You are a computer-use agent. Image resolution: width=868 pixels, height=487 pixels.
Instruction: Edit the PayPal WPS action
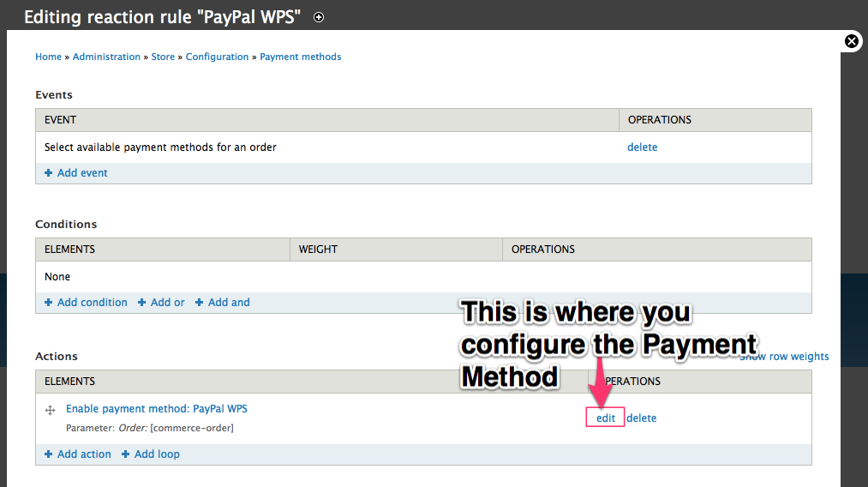click(606, 418)
